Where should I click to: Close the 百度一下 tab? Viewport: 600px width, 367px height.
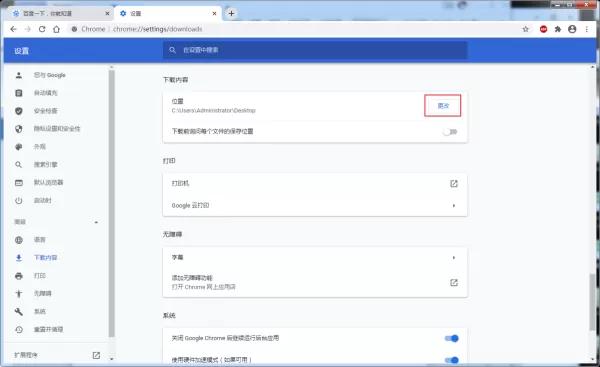click(x=108, y=13)
